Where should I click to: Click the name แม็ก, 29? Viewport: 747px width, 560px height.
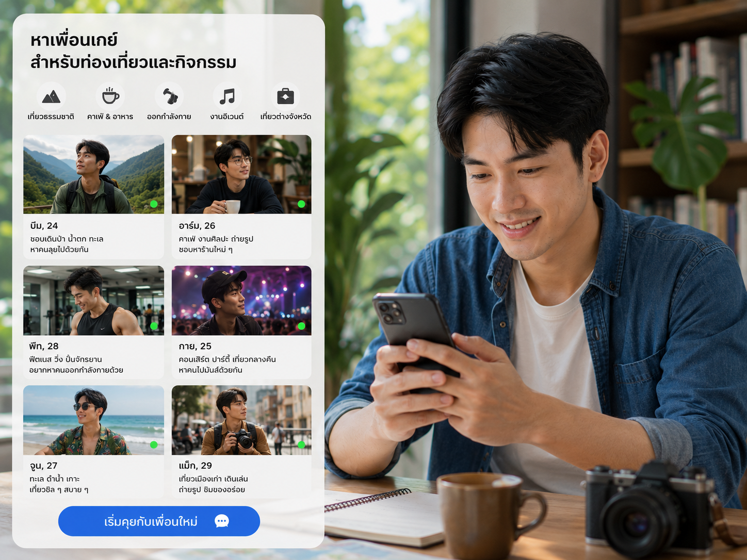195,466
